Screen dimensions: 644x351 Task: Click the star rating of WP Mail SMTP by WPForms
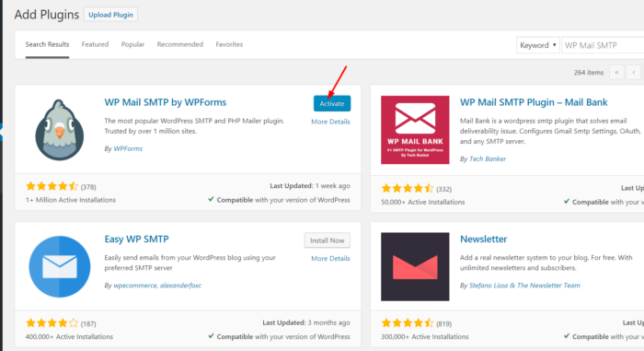52,186
